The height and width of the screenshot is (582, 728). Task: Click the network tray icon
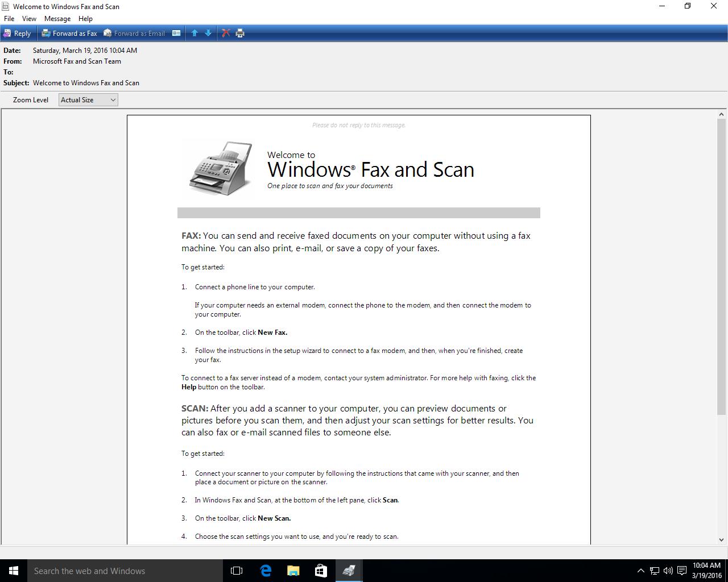(x=655, y=571)
